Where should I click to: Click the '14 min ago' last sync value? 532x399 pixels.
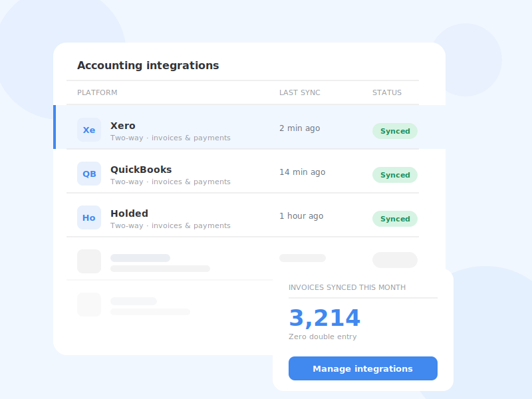pyautogui.click(x=303, y=172)
